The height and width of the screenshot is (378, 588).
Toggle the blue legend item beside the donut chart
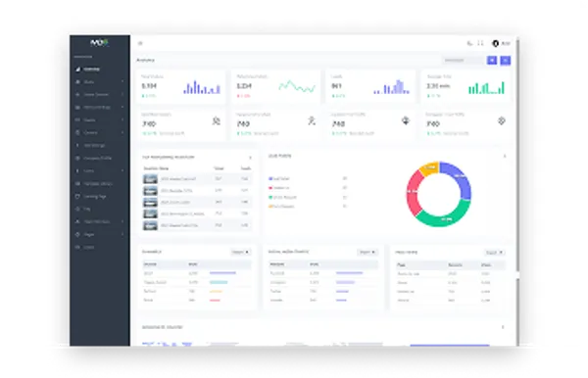coord(279,178)
